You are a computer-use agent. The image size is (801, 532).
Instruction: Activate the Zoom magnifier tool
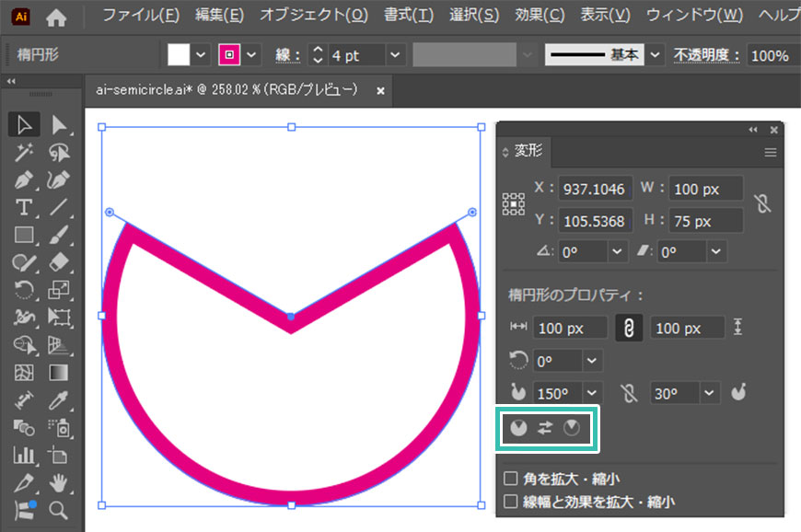(x=60, y=510)
